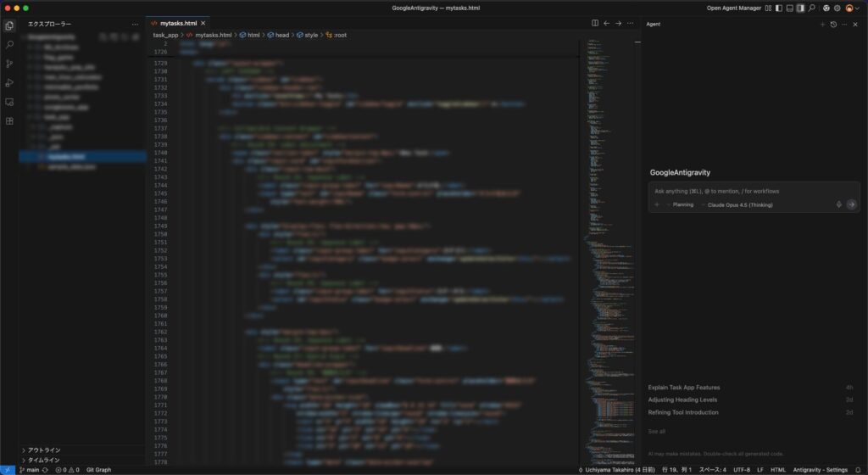Open the Search view in activity bar
This screenshot has width=868, height=475.
(x=9, y=44)
